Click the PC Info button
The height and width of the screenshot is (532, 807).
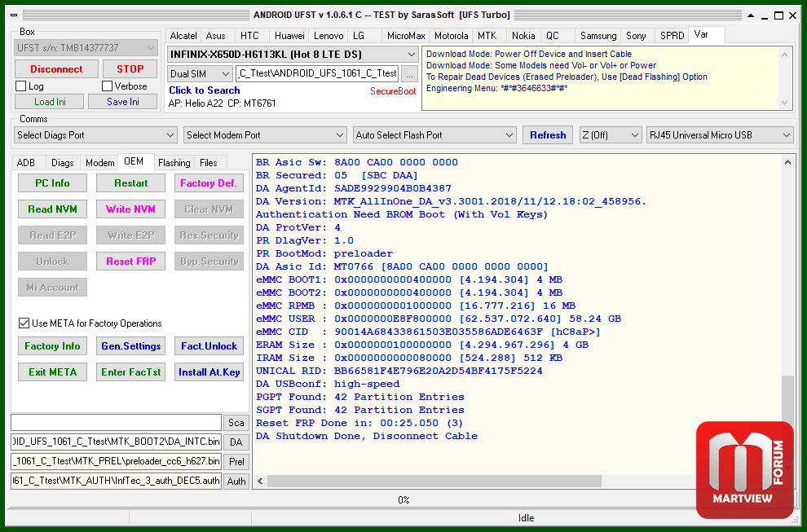coord(52,183)
